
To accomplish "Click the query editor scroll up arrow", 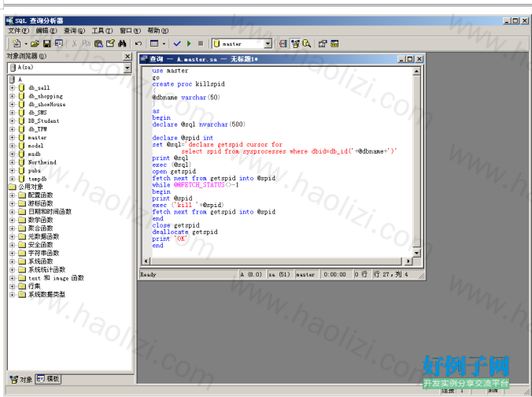I will click(416, 71).
